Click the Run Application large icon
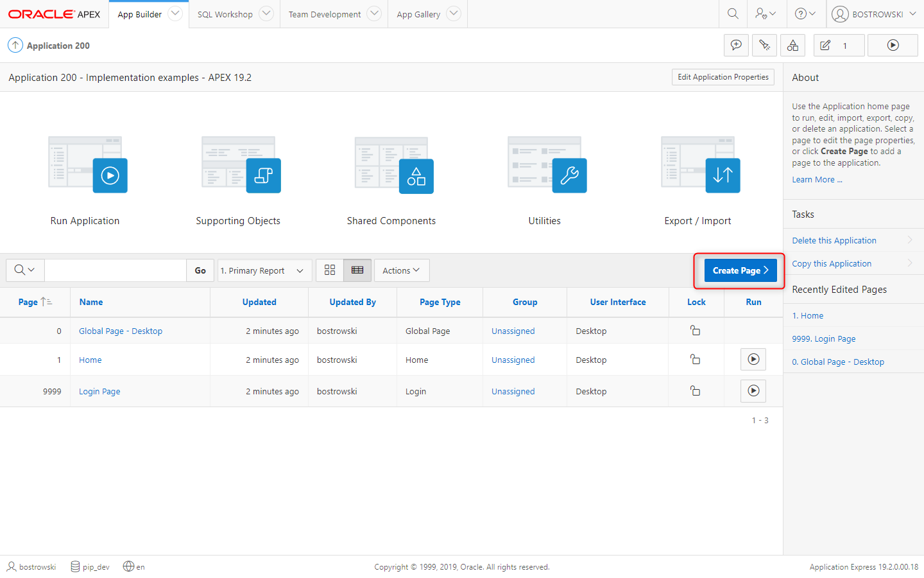 88,164
